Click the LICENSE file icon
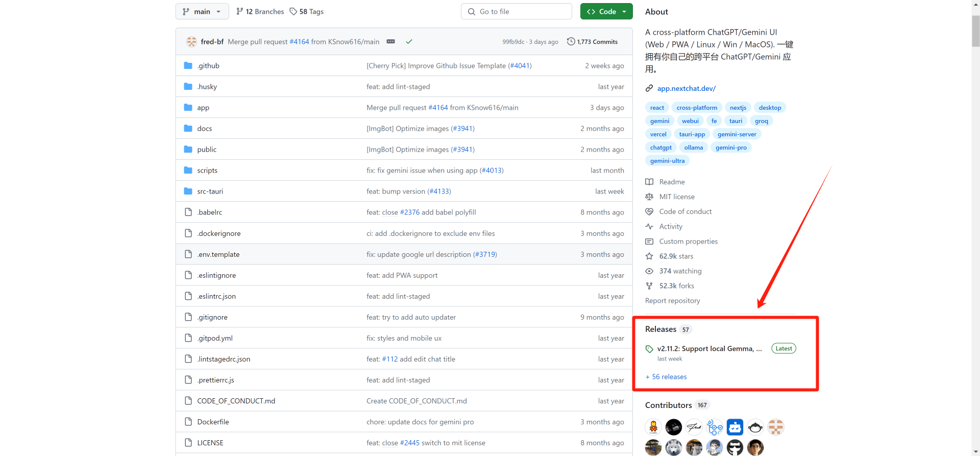This screenshot has height=456, width=980. click(x=188, y=442)
